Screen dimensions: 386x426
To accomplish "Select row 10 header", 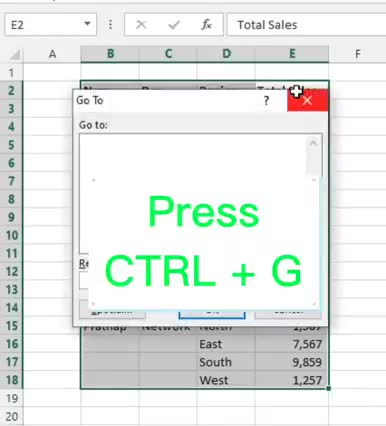I will pos(11,235).
